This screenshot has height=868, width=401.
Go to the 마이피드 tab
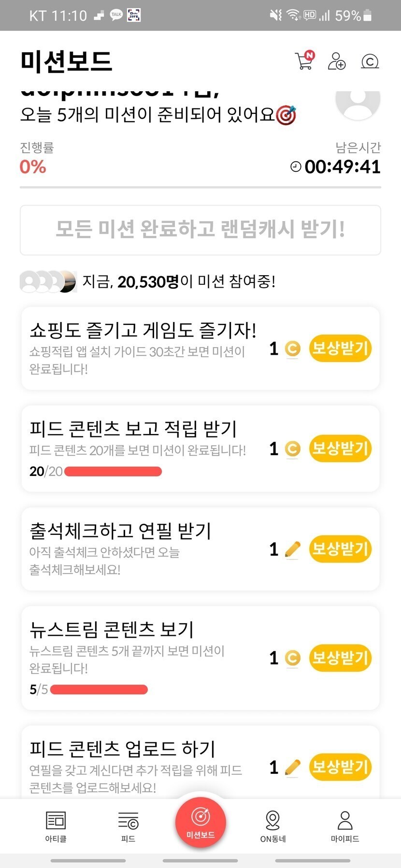(345, 826)
